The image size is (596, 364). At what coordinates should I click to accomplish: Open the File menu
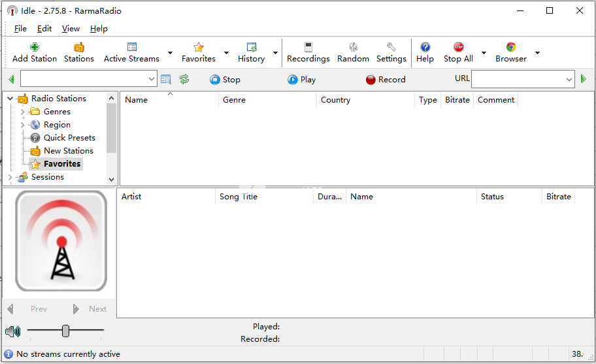coord(20,29)
